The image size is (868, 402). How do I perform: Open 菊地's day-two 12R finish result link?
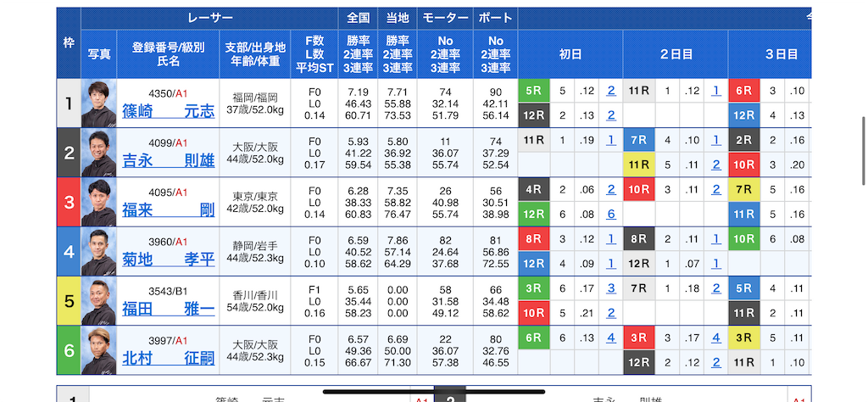coord(715,264)
